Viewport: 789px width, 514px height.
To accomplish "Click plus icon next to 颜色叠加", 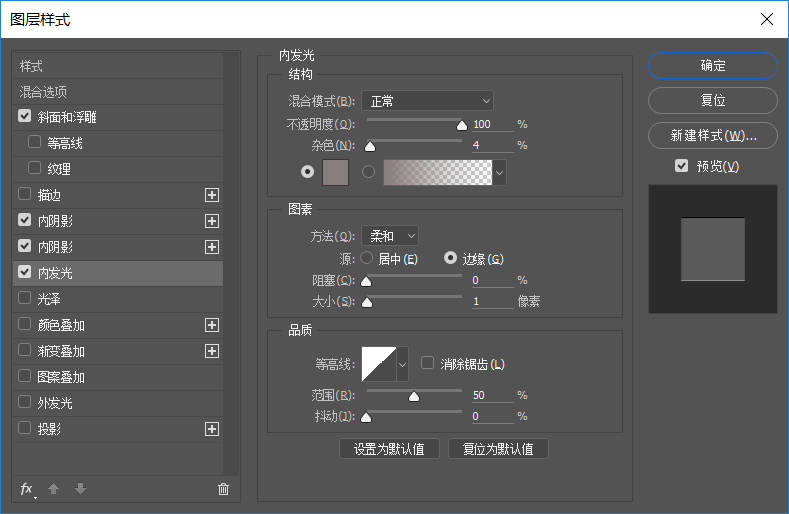I will [212, 325].
